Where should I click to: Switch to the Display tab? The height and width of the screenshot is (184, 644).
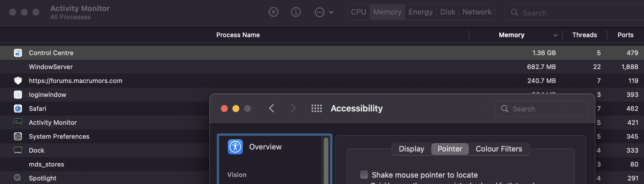click(x=411, y=149)
